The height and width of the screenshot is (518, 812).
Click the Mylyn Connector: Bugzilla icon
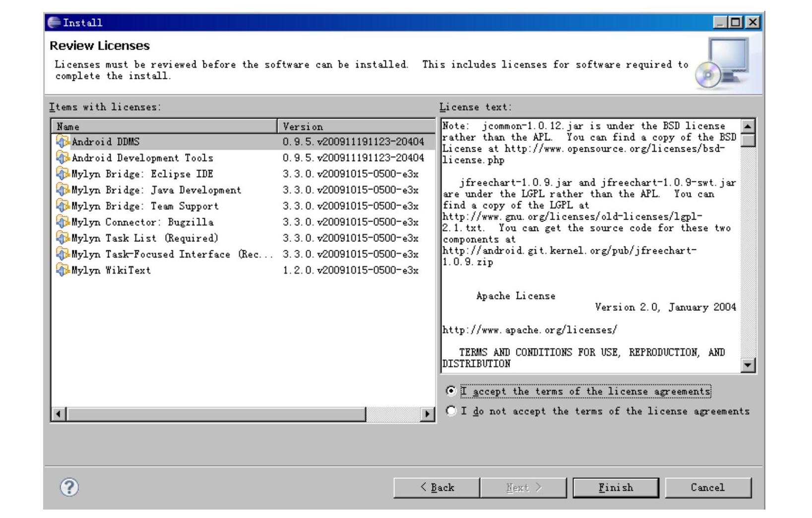62,222
